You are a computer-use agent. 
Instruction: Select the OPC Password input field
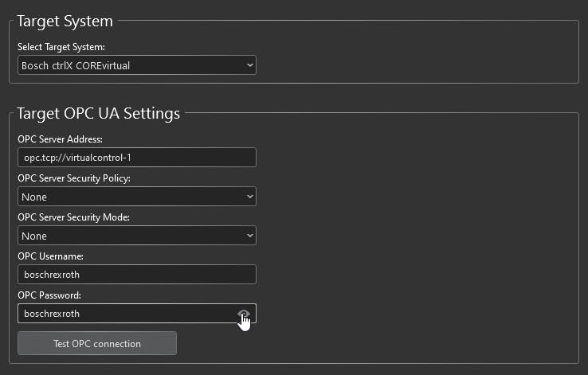(x=127, y=314)
